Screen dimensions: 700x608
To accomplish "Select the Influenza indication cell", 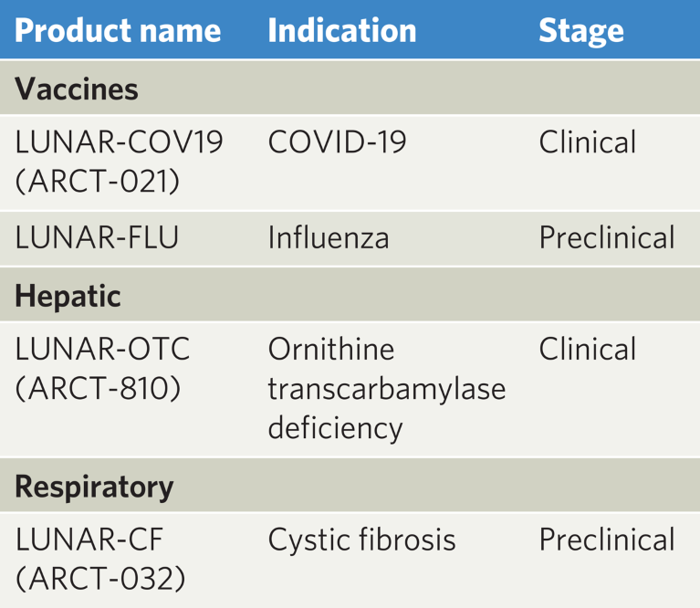I will tap(329, 237).
